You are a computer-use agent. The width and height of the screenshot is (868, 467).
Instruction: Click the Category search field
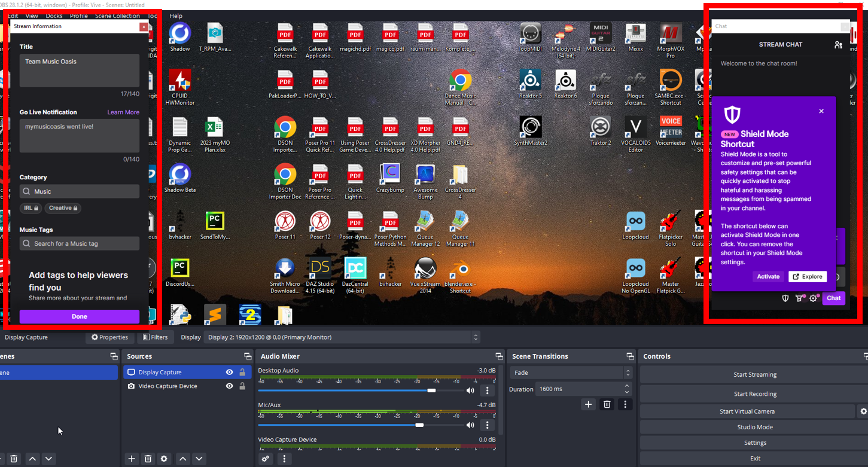tap(80, 191)
